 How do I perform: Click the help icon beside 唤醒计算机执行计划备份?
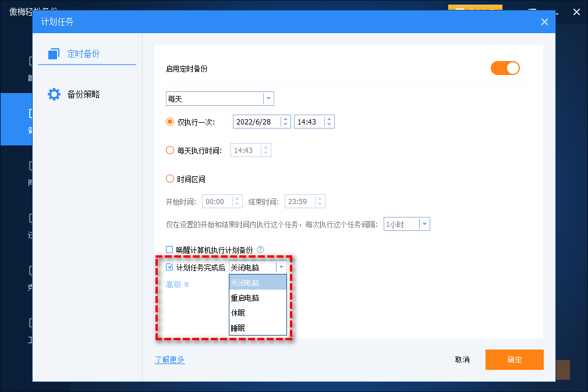[260, 250]
